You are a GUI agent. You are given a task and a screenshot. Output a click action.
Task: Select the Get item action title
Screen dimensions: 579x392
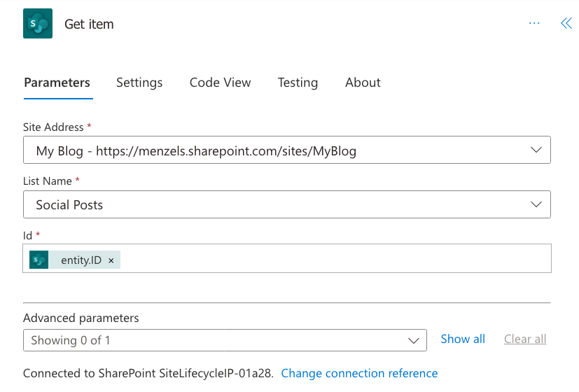(x=89, y=24)
